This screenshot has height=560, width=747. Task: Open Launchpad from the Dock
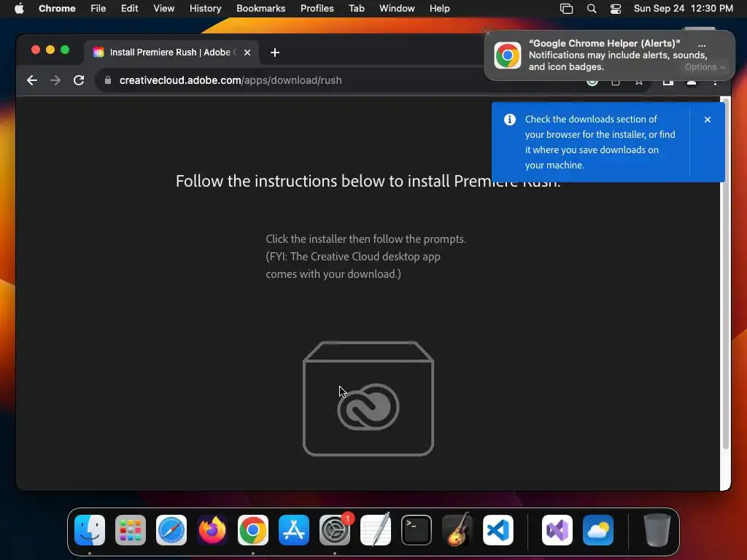(131, 530)
